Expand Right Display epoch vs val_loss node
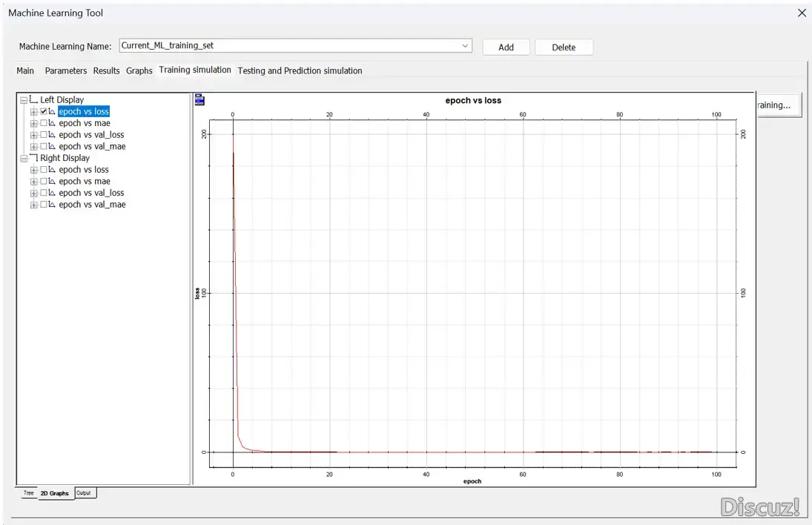This screenshot has height=525, width=812. [x=33, y=193]
